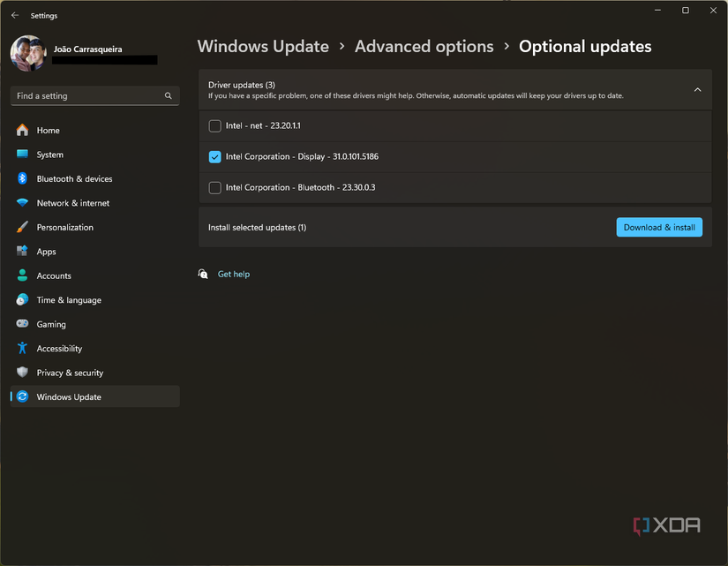Click the search magnifier icon
The image size is (728, 566).
click(168, 95)
